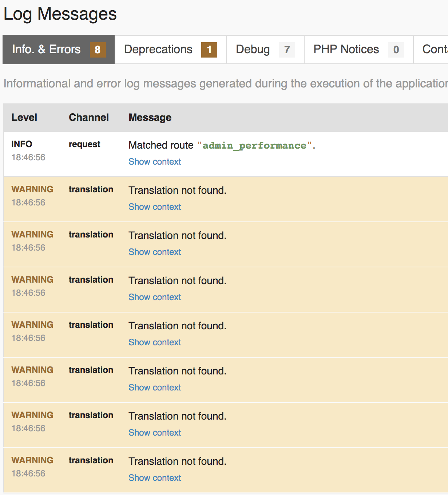448x495 pixels.
Task: Expand context of second translation warning
Action: tap(155, 252)
